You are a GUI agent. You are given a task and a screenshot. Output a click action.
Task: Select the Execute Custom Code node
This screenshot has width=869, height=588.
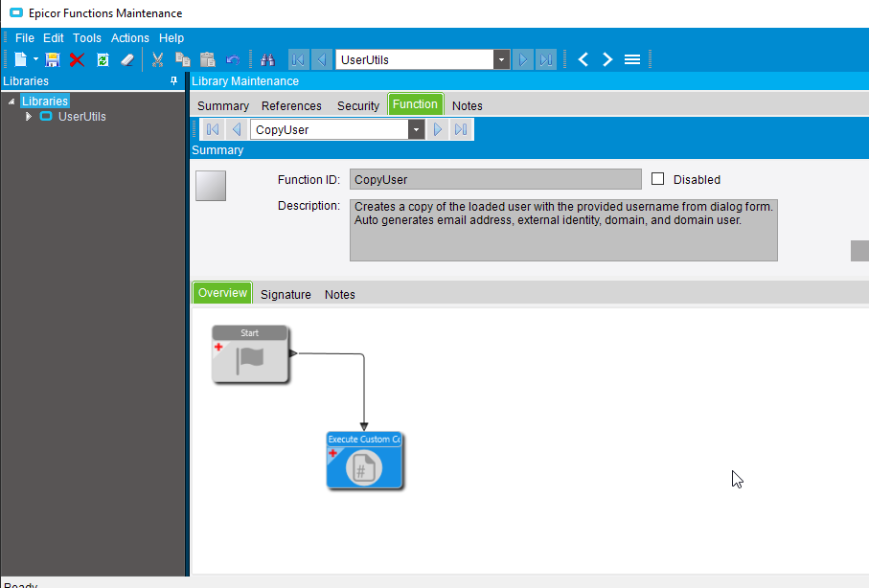pos(364,461)
